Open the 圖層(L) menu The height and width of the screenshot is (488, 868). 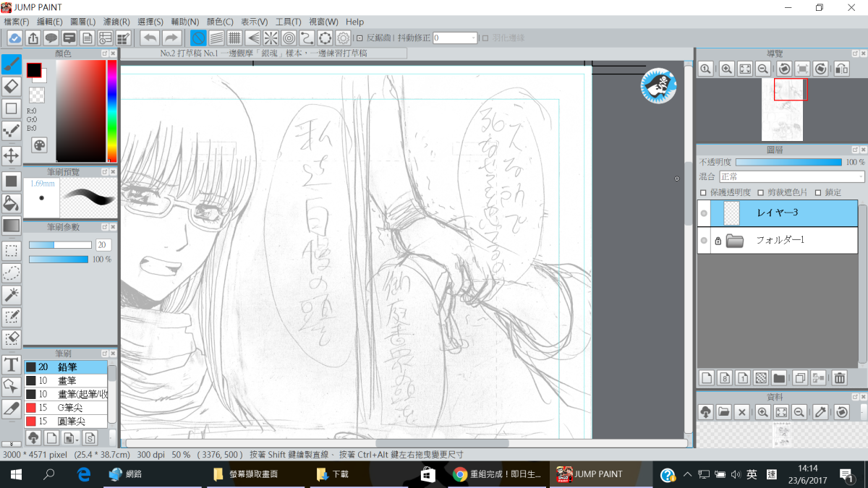(x=81, y=22)
